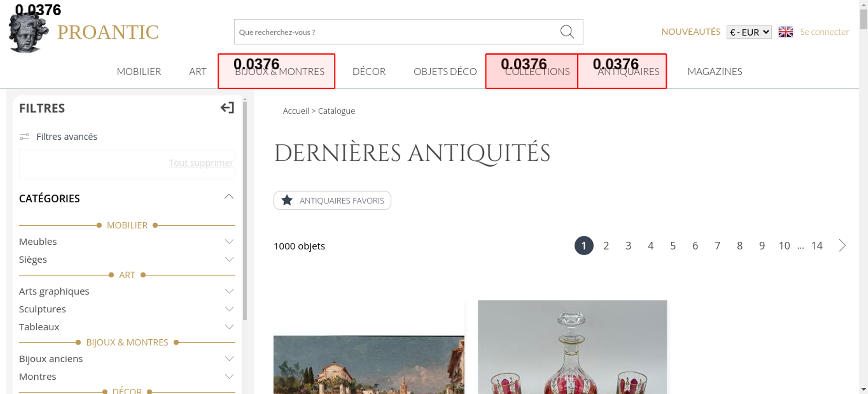Image resolution: width=868 pixels, height=394 pixels.
Task: Open Filtres avancés sliders icon
Action: (x=25, y=137)
